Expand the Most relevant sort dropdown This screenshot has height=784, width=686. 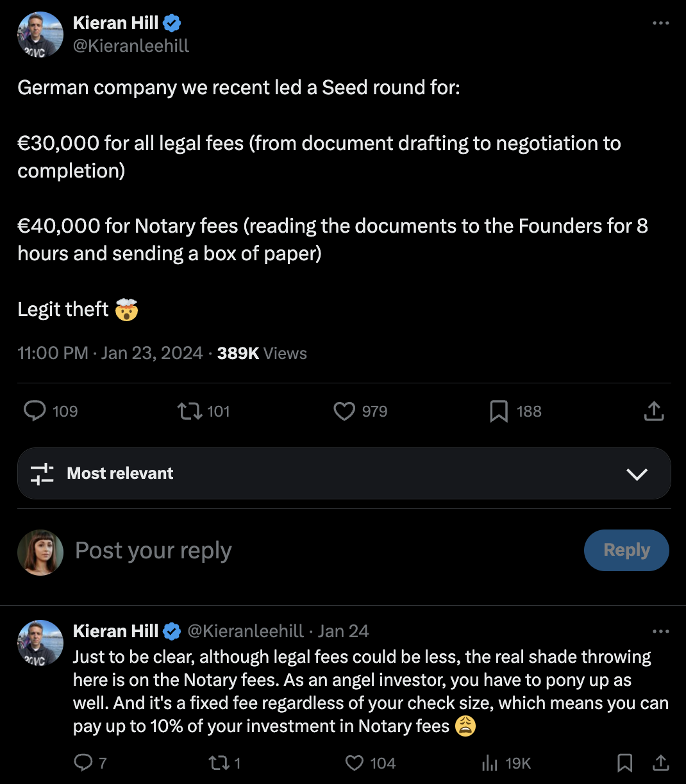pyautogui.click(x=344, y=474)
